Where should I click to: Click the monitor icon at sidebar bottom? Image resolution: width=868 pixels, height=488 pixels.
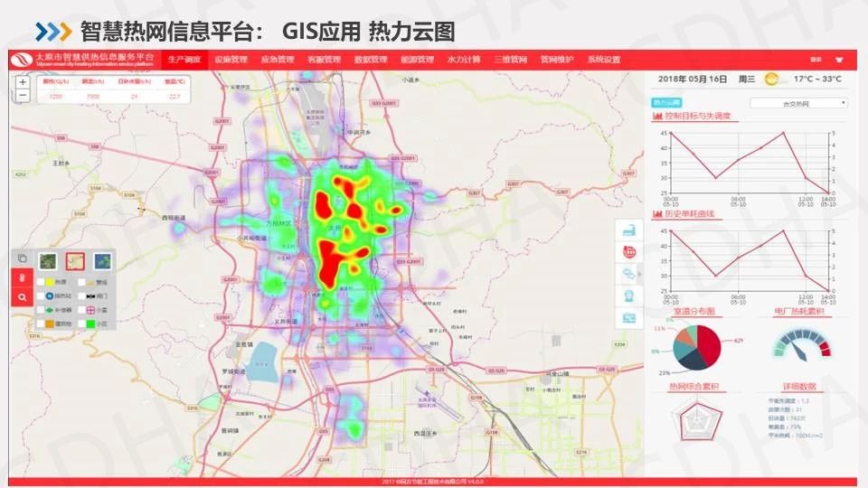627,317
